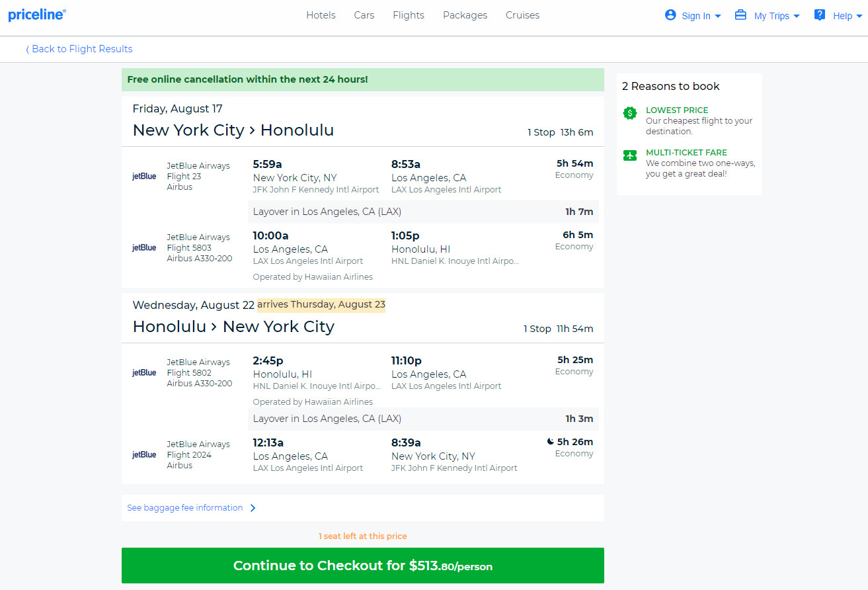Click 'Flight 2024' text
This screenshot has width=868, height=590.
coord(189,455)
